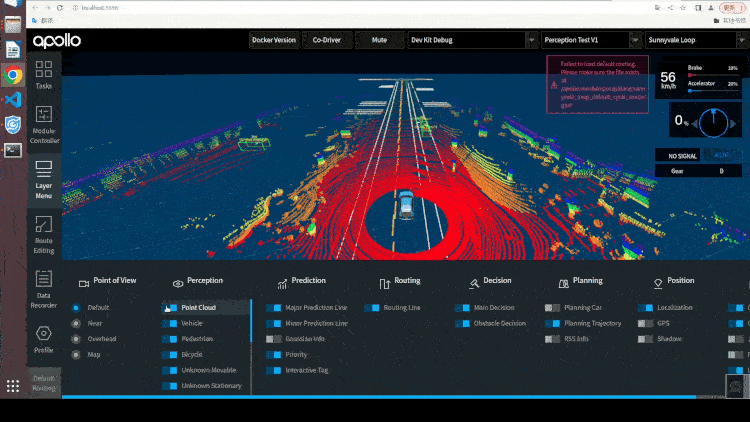The height and width of the screenshot is (422, 750).
Task: Click the Co-Driver header button
Action: click(327, 40)
